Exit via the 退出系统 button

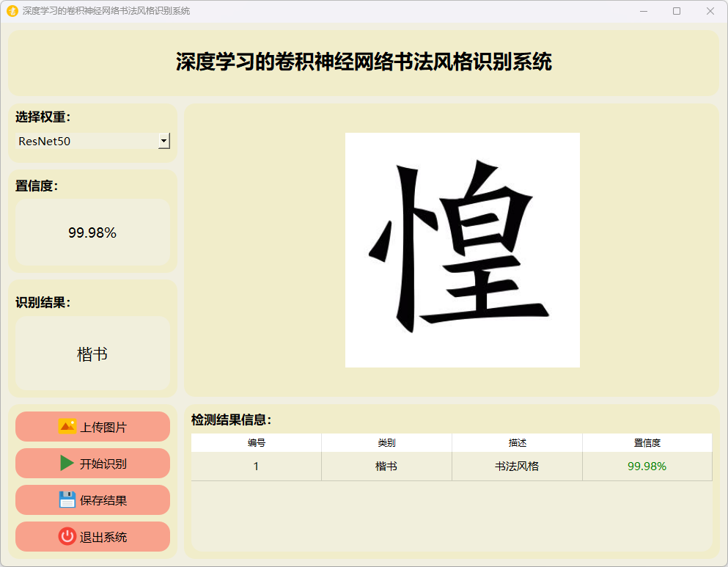point(92,537)
